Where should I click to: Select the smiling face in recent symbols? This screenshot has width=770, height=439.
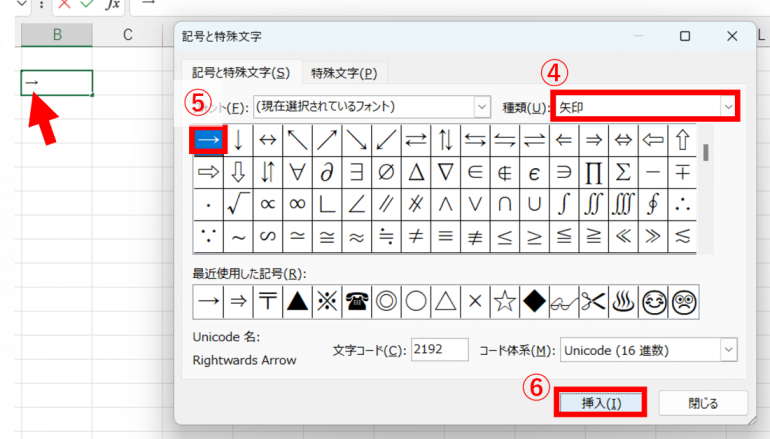coord(653,302)
